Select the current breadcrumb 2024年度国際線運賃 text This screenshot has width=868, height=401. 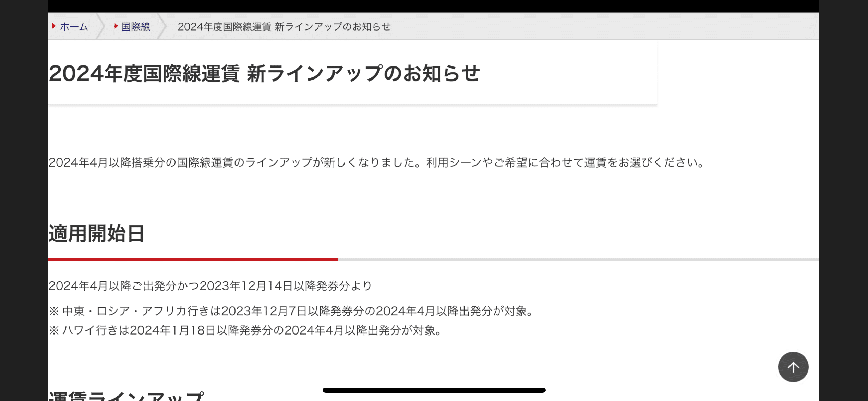[x=284, y=26]
